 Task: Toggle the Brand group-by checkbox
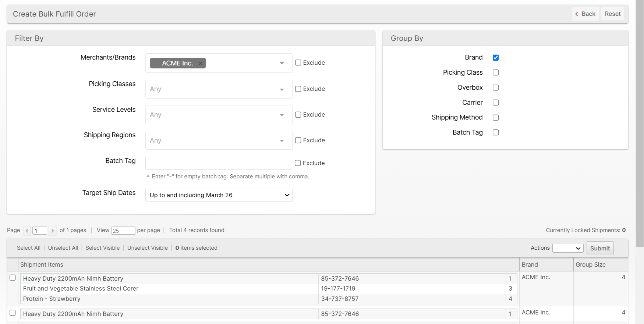(495, 58)
